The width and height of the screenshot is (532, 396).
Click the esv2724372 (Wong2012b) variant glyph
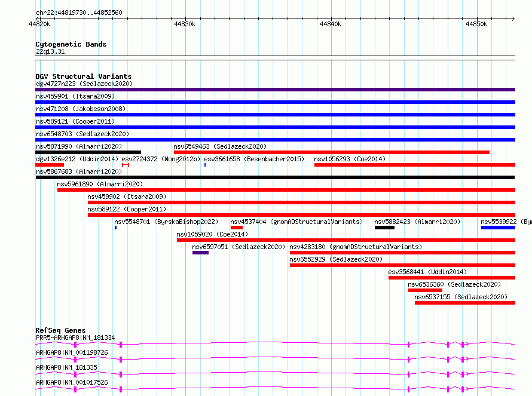pyautogui.click(x=126, y=165)
